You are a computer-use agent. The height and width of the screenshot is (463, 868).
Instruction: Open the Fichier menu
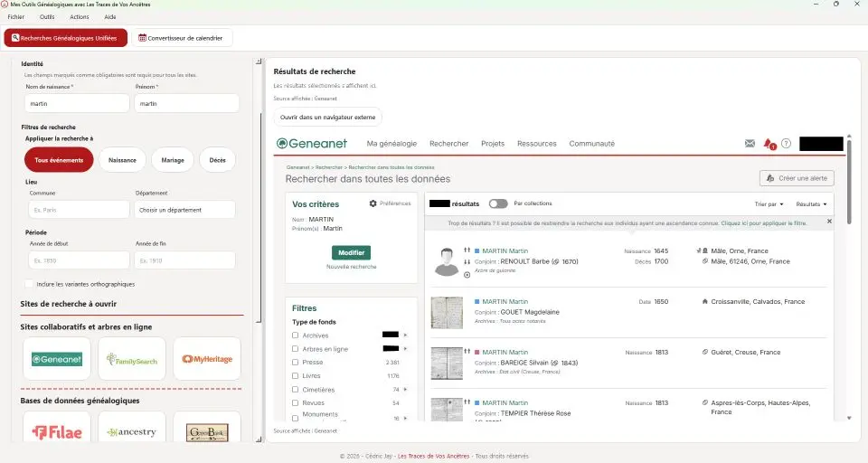click(16, 16)
